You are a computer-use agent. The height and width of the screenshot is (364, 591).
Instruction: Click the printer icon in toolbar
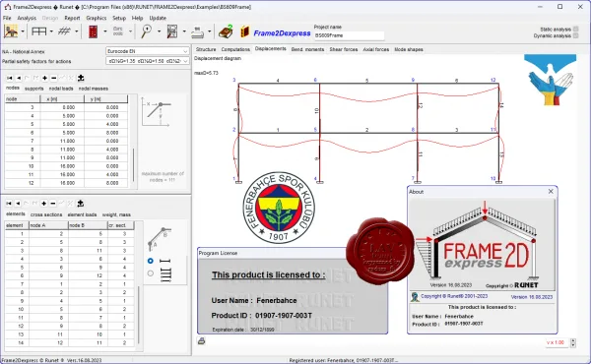coord(197,32)
